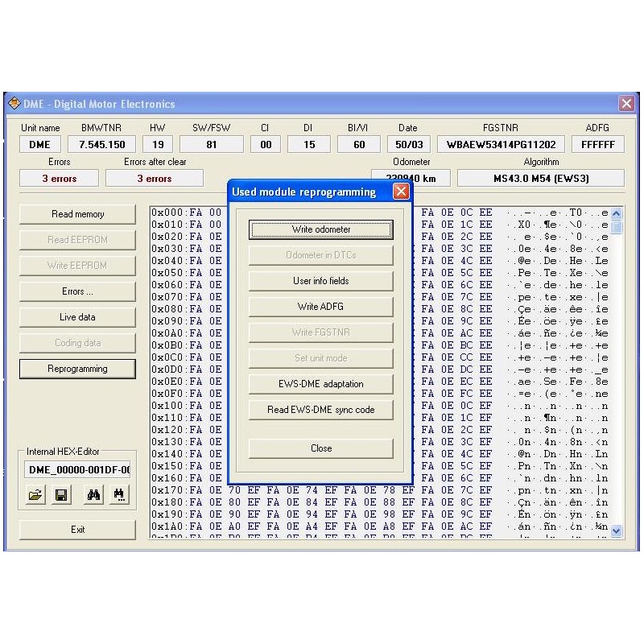Click hex row address 0x190
This screenshot has height=644, width=644.
click(167, 514)
